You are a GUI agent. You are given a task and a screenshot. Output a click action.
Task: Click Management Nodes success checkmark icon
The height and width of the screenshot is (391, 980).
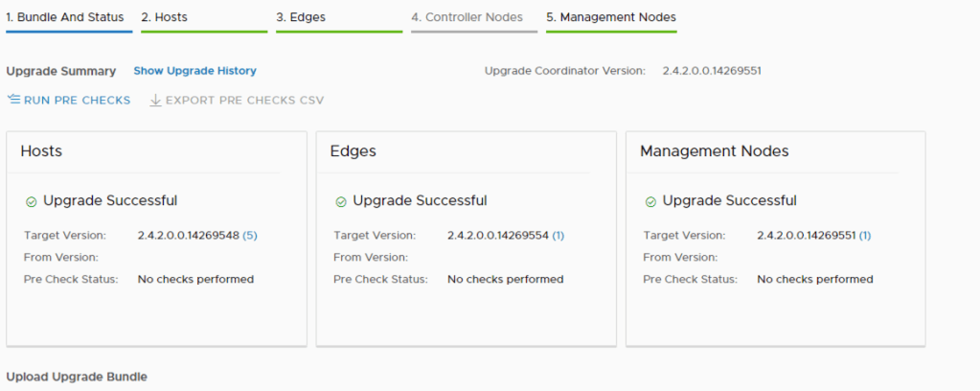pos(650,201)
